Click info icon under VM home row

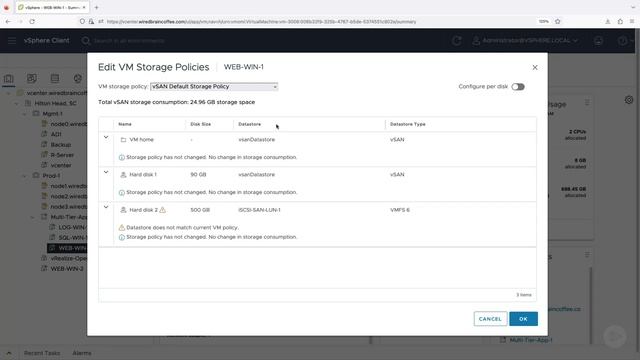(x=122, y=158)
